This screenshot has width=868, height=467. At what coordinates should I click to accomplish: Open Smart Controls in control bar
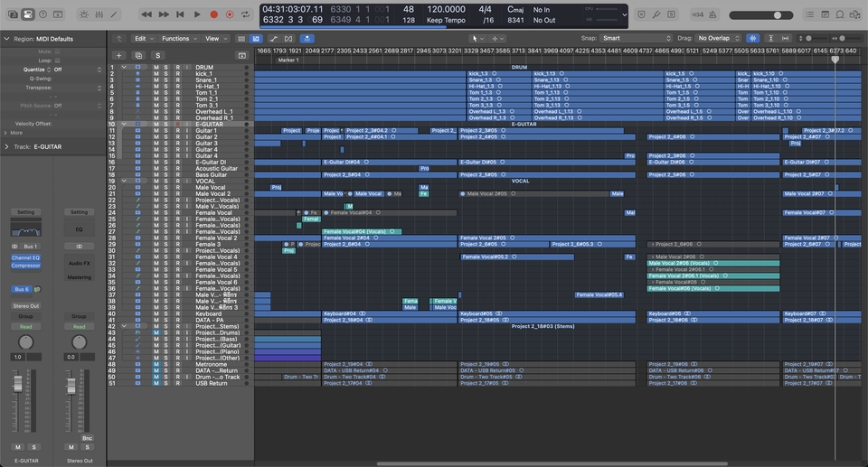pos(84,14)
